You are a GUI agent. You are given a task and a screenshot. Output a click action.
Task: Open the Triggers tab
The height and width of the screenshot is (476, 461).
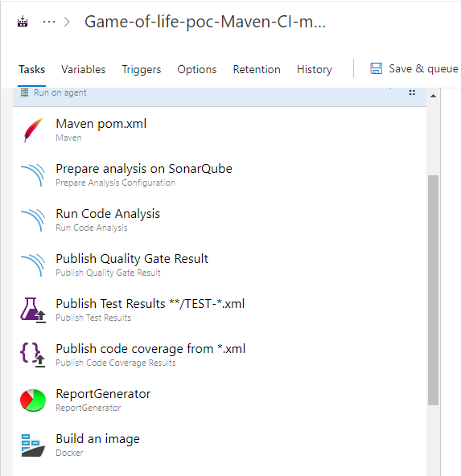[142, 69]
